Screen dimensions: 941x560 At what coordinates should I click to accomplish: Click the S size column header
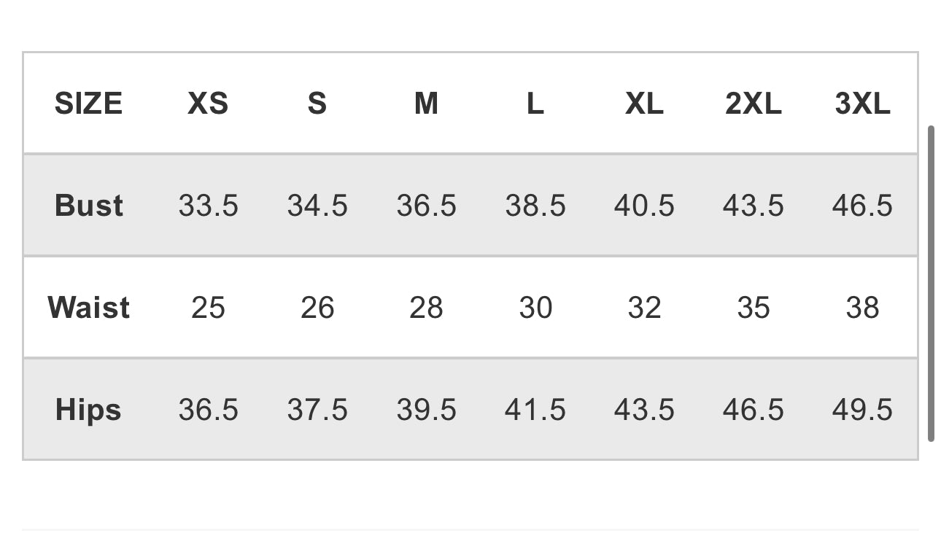317,104
